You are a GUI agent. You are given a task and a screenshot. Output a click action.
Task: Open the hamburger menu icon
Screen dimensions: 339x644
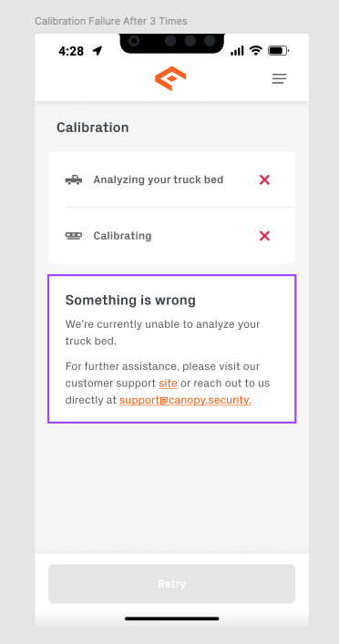tap(279, 78)
